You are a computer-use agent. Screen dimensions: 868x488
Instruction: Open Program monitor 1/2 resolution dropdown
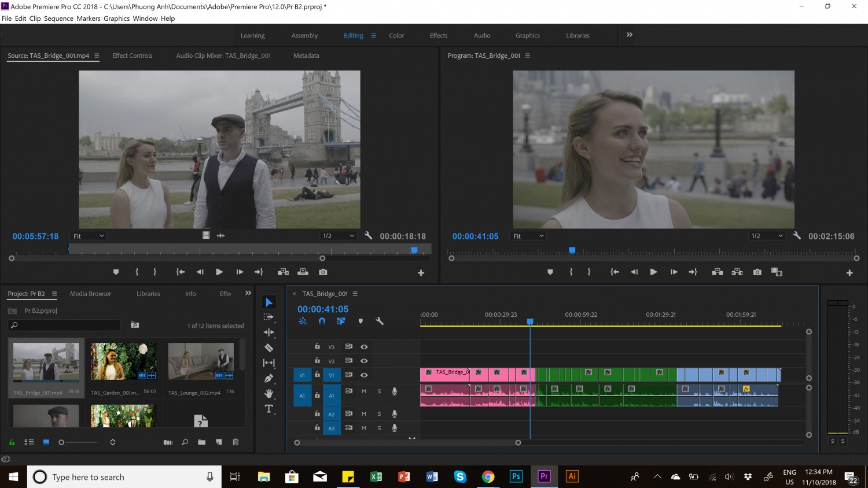click(x=767, y=236)
